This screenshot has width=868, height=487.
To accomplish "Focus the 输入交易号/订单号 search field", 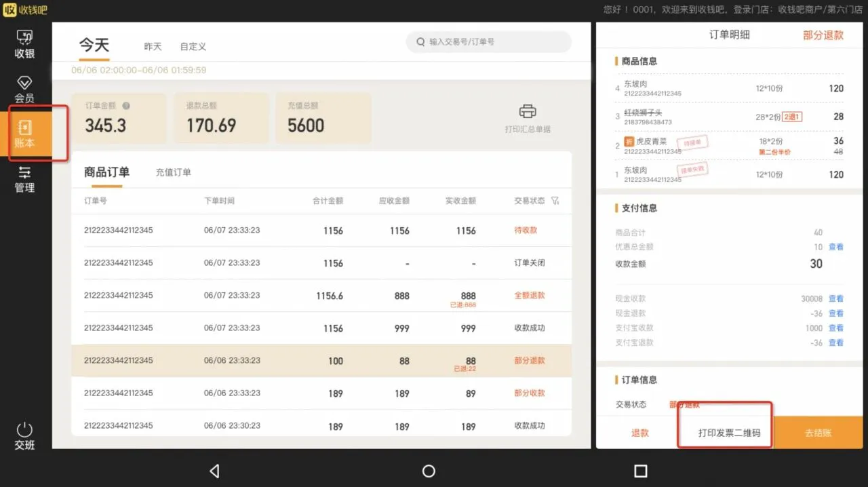I will (495, 42).
